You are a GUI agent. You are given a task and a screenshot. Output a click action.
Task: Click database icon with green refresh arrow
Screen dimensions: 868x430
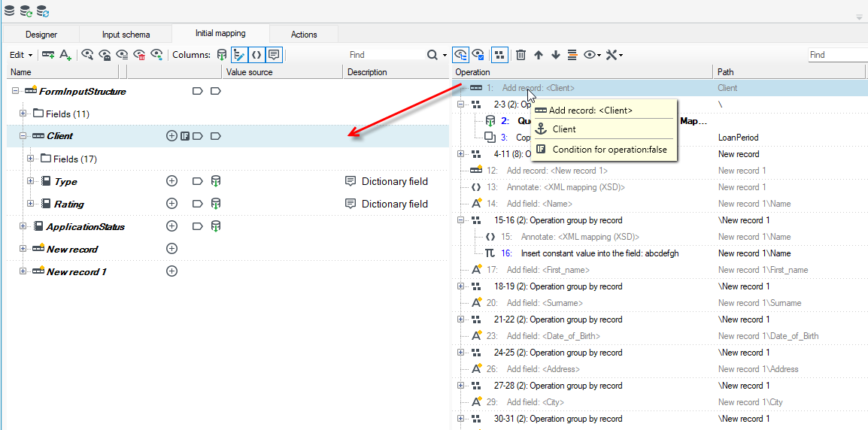click(x=26, y=10)
